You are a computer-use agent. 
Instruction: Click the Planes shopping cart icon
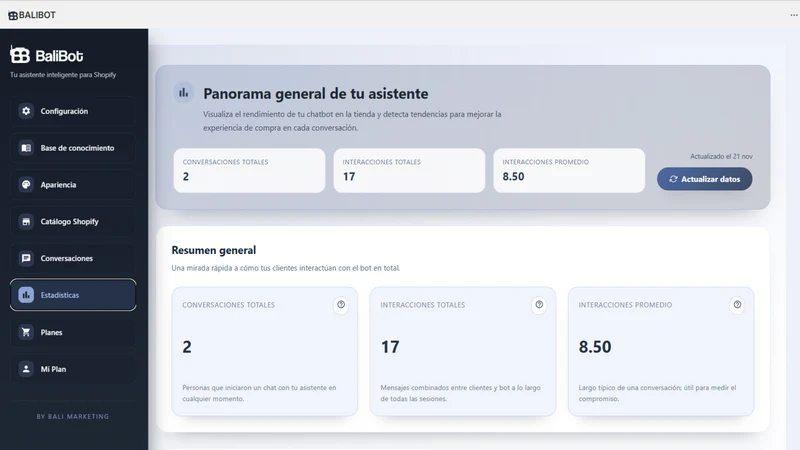tap(26, 332)
